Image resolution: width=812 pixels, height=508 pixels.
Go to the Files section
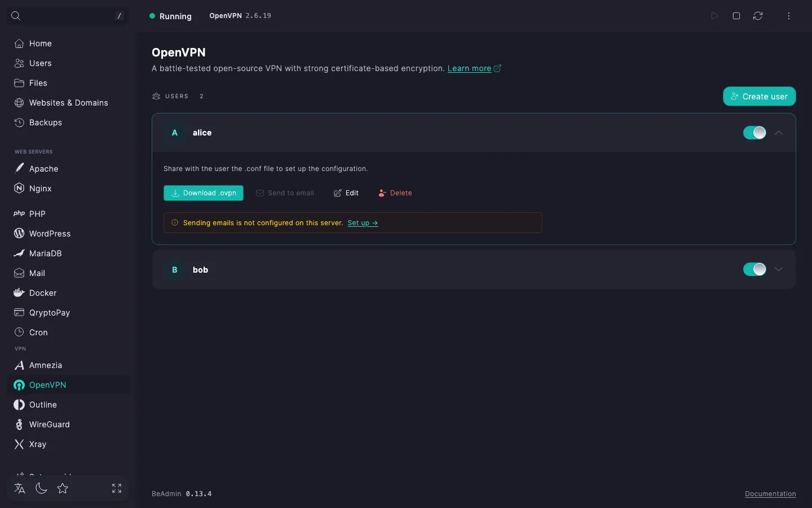[68, 83]
